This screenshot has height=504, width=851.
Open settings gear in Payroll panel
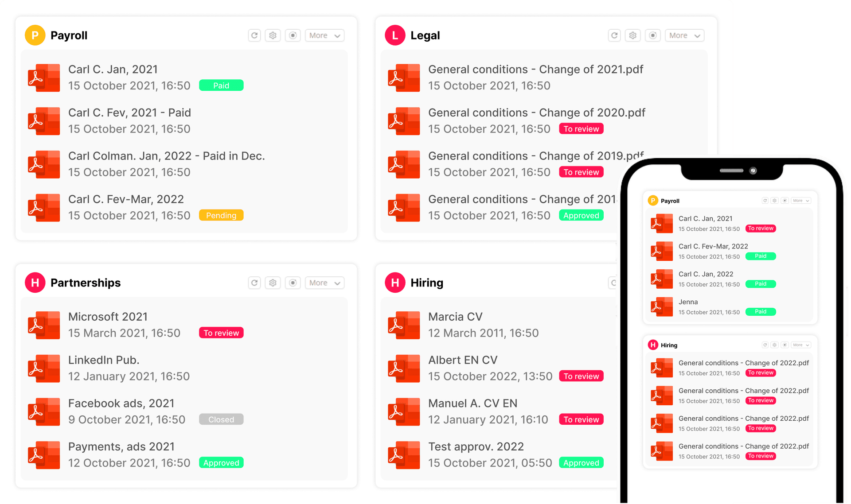(x=273, y=35)
